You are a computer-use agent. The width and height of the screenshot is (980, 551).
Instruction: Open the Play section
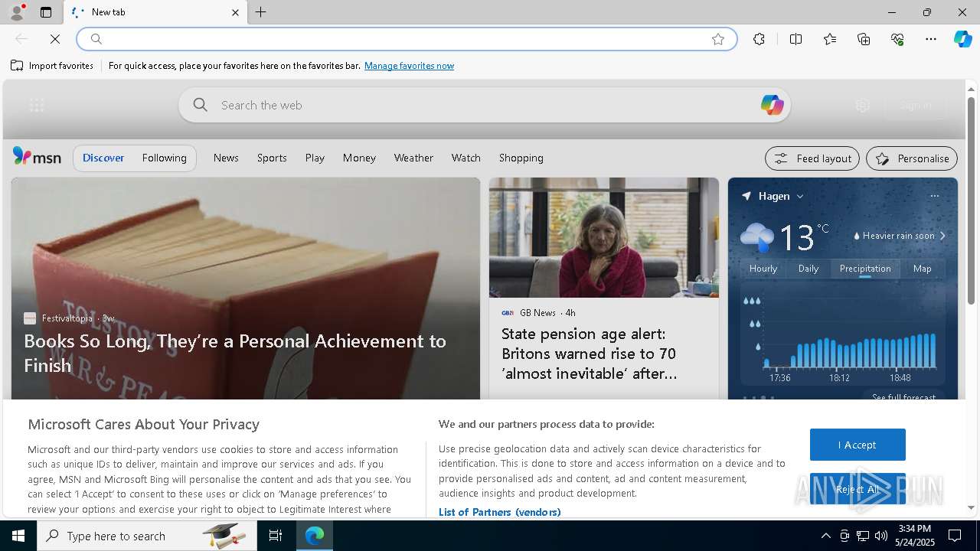coord(315,158)
